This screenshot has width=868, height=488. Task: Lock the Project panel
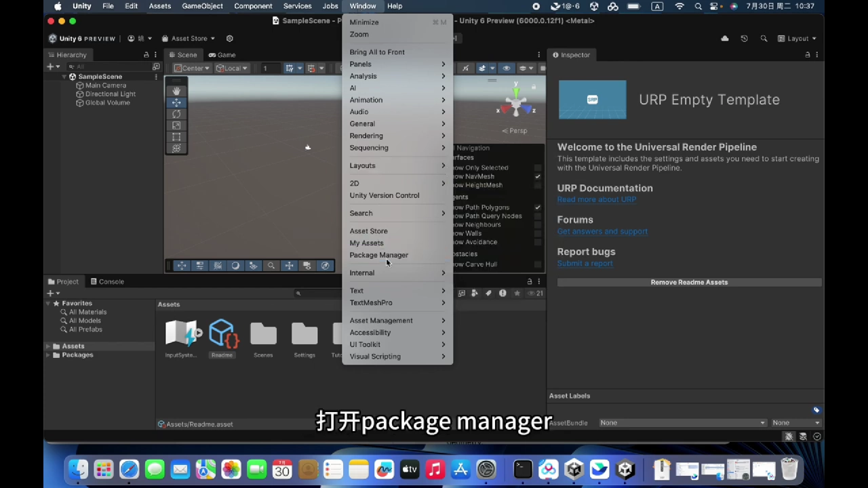(530, 281)
